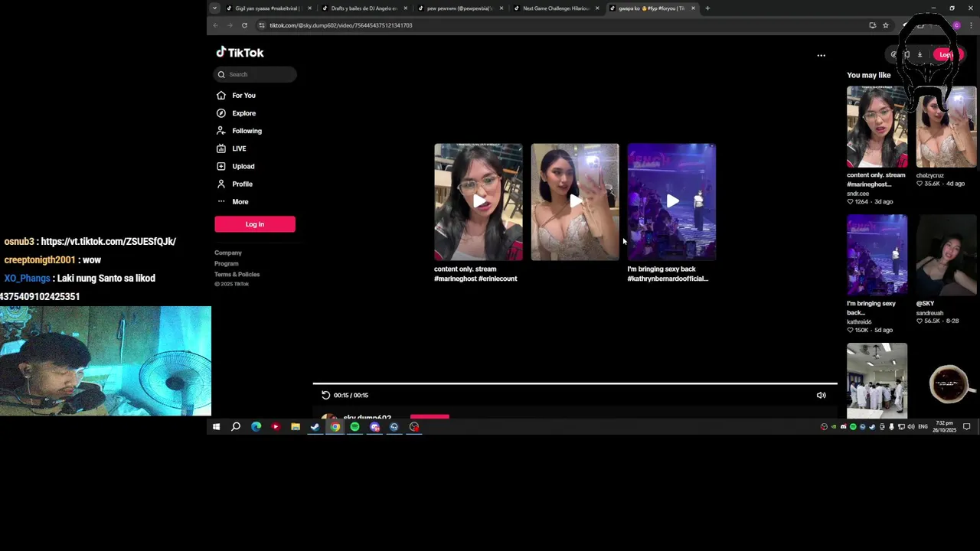The height and width of the screenshot is (551, 980).
Task: Click the TikTok search field
Action: coord(255,74)
